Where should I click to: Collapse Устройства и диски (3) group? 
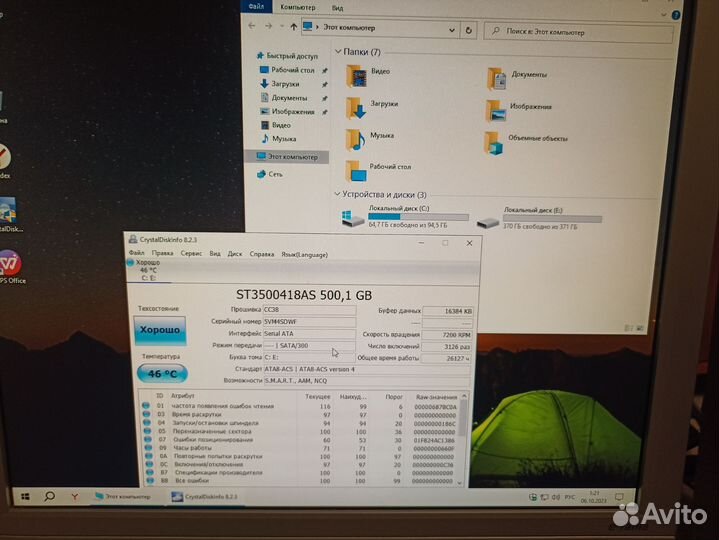point(337,194)
